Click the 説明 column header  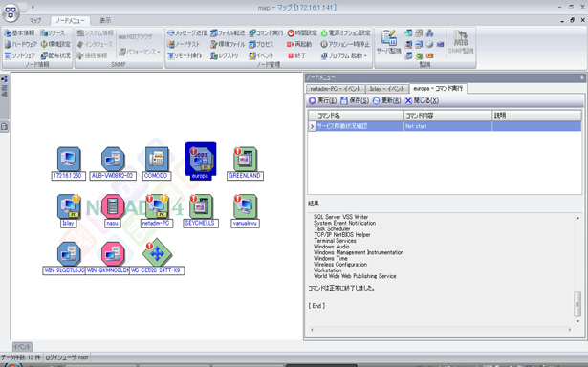pyautogui.click(x=536, y=116)
